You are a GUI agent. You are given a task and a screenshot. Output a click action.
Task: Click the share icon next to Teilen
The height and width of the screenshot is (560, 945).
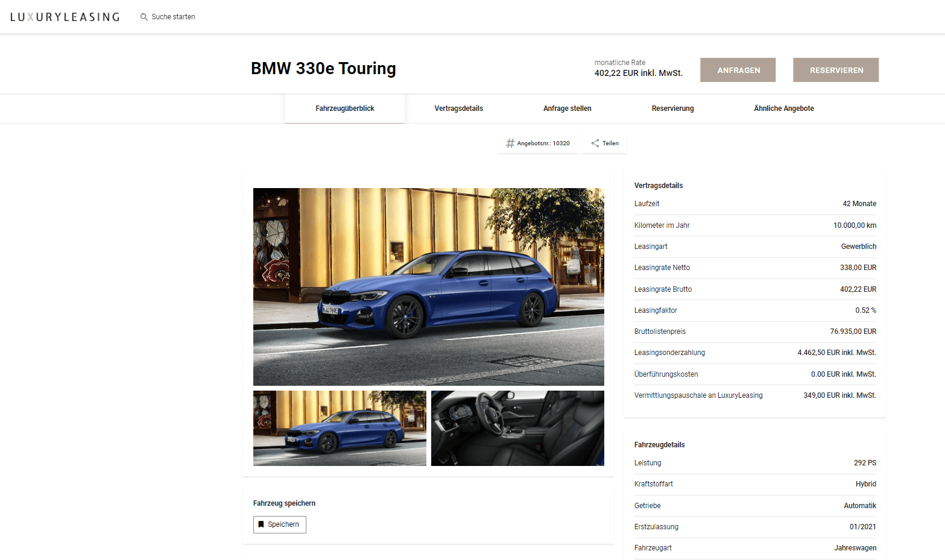pos(595,143)
